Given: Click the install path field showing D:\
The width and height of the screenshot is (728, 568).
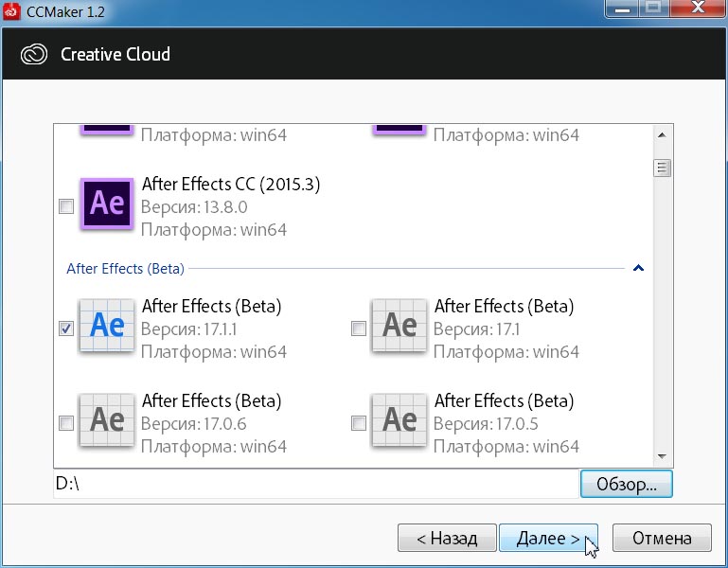Looking at the screenshot, I should tap(316, 484).
